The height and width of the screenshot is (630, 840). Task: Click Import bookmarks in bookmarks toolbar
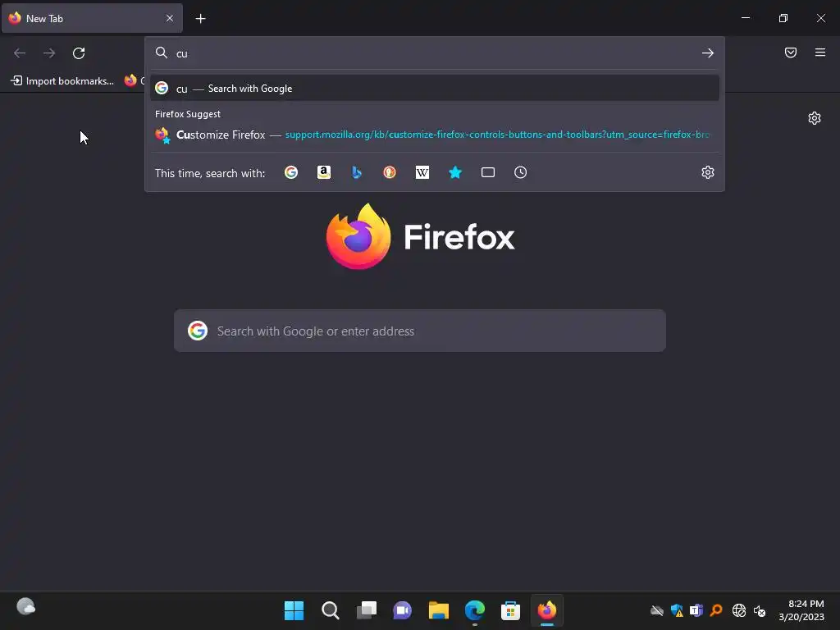click(x=62, y=81)
